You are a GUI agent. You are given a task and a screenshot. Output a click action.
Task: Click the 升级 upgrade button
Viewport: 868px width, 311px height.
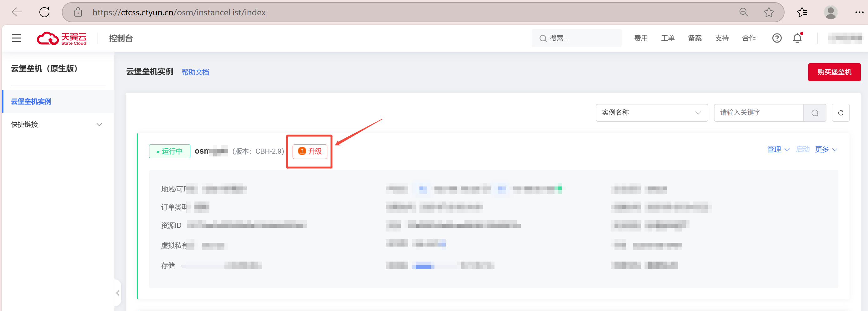tap(310, 151)
